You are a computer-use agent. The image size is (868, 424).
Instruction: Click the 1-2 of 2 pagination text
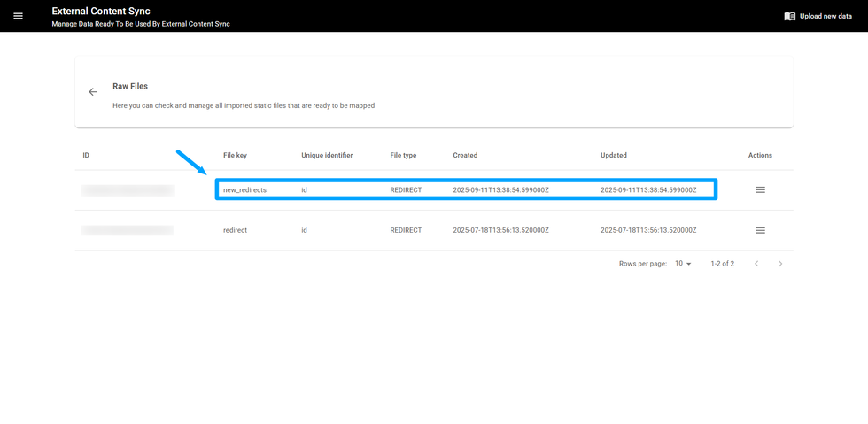(x=723, y=264)
